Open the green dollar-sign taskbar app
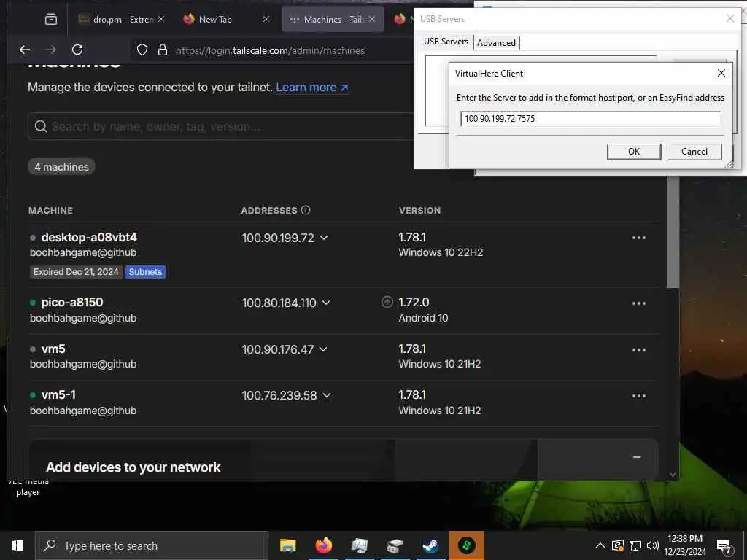This screenshot has height=560, width=747. point(466,545)
